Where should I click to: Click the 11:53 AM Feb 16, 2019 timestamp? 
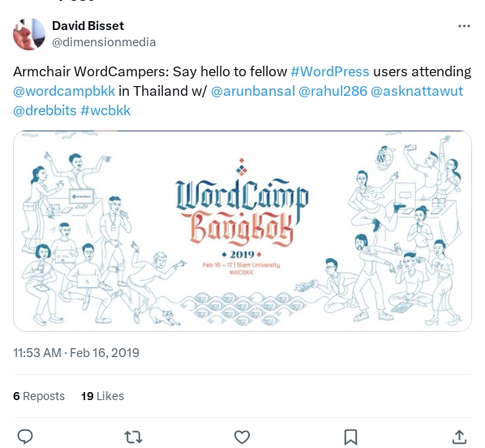point(76,353)
